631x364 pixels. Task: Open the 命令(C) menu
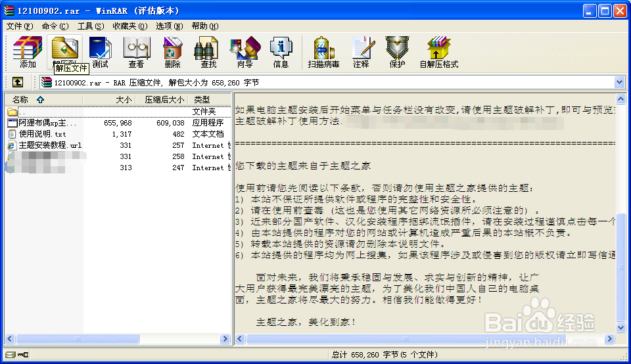tap(55, 26)
